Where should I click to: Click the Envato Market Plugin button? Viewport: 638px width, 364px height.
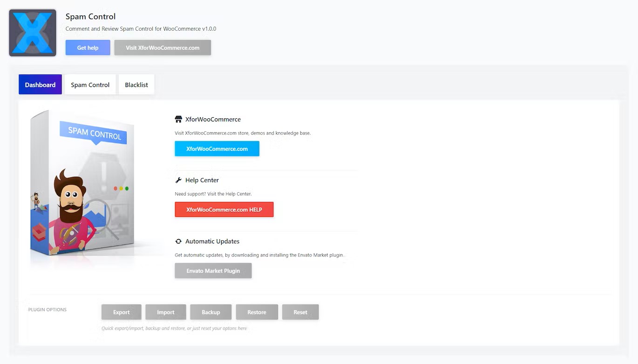point(213,271)
